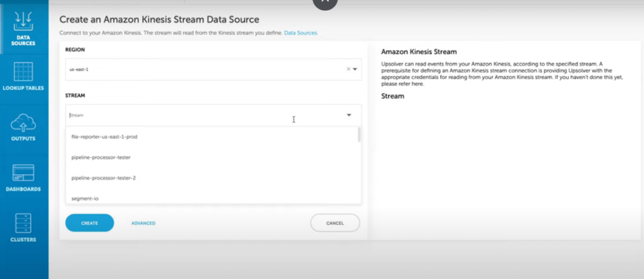Viewport: 644px width, 279px height.
Task: Select file-reporter-us-east-1-prod stream
Action: 213,136
